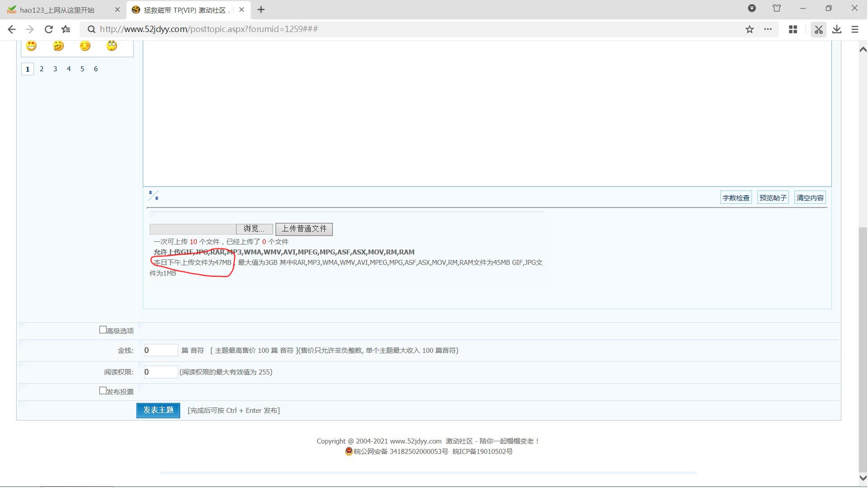Image resolution: width=868 pixels, height=490 pixels.
Task: Click the police badge icon in footer
Action: pyautogui.click(x=349, y=452)
